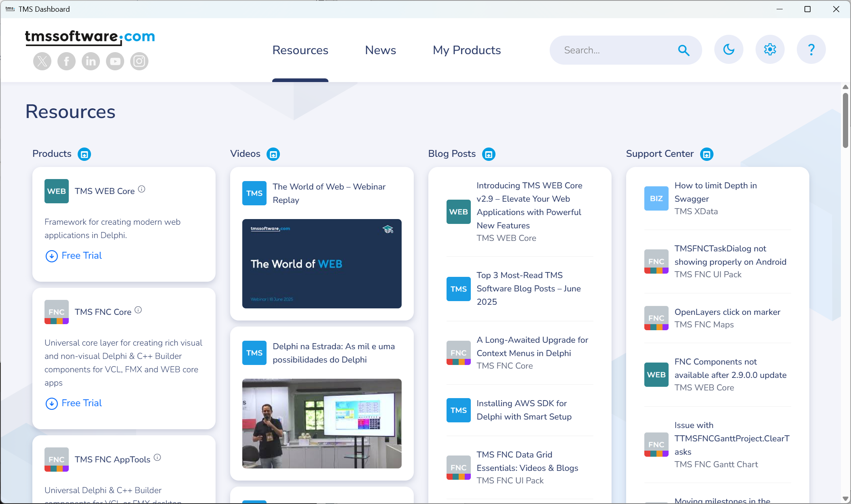The image size is (851, 504).
Task: Open the Instagram page icon
Action: [x=139, y=61]
